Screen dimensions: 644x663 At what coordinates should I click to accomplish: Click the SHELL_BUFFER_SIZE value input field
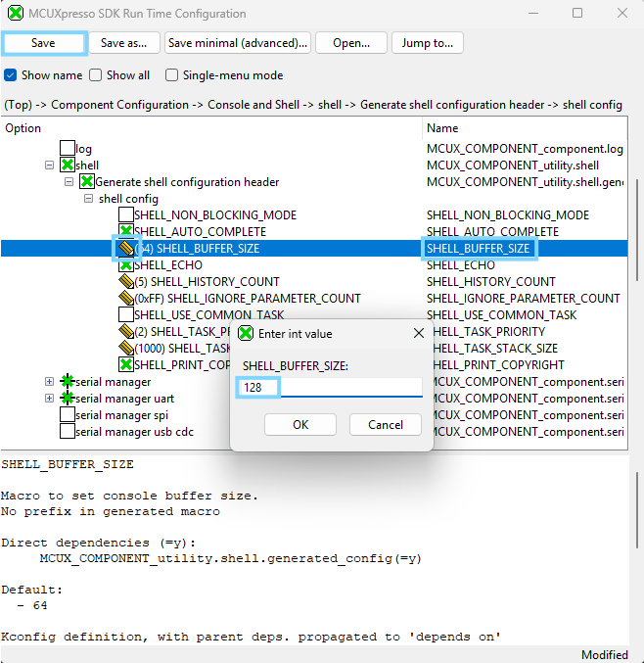point(332,388)
